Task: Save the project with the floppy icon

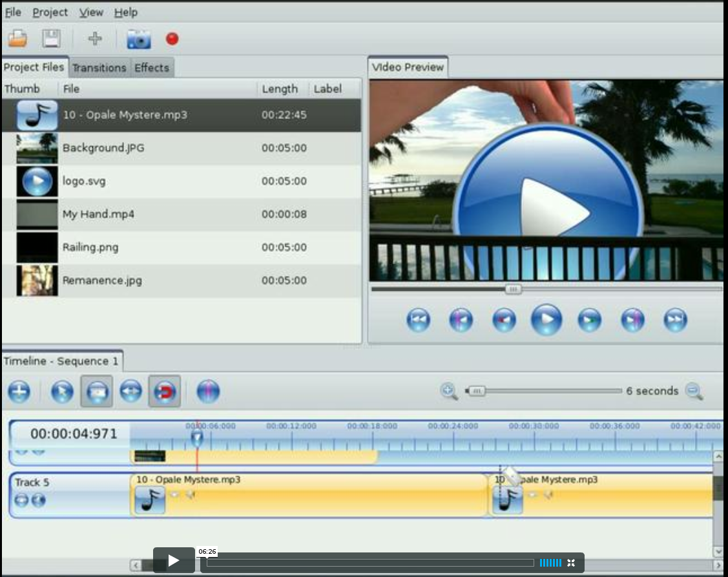Action: point(51,39)
